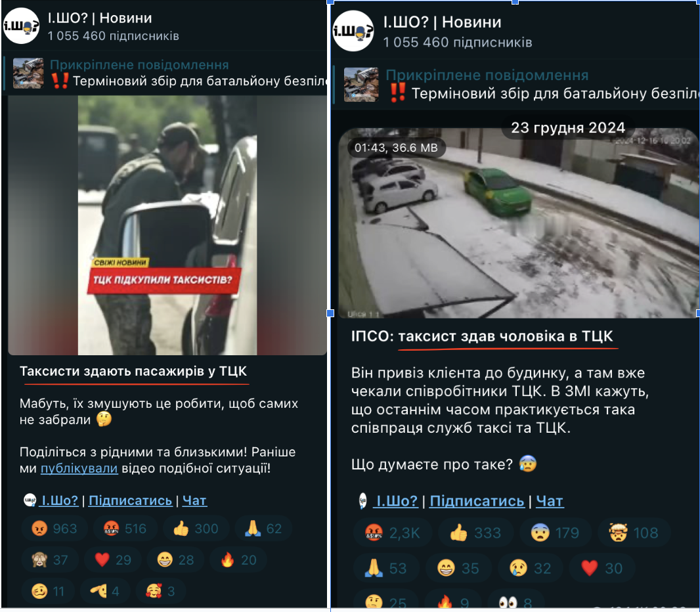Click the exploding head reaction showing 108
Image resolution: width=700 pixels, height=612 pixels.
[634, 533]
